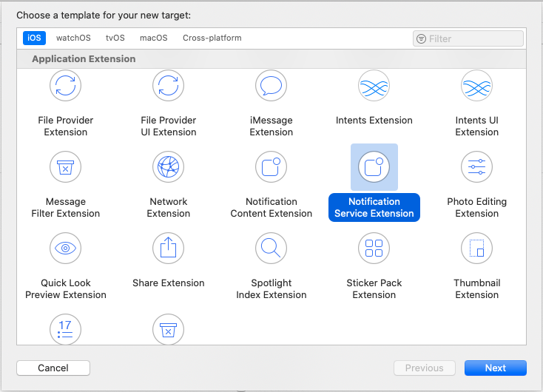Click the "Intents Extension" label

pyautogui.click(x=374, y=120)
